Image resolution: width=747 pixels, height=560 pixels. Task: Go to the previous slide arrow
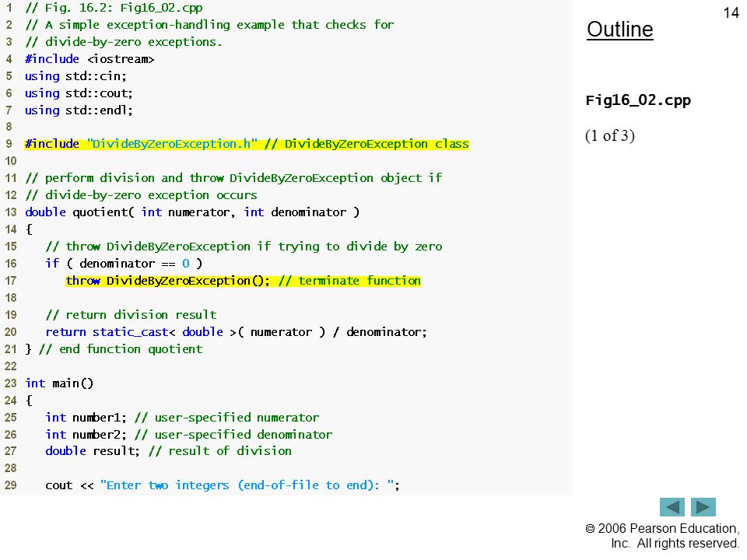coord(672,507)
